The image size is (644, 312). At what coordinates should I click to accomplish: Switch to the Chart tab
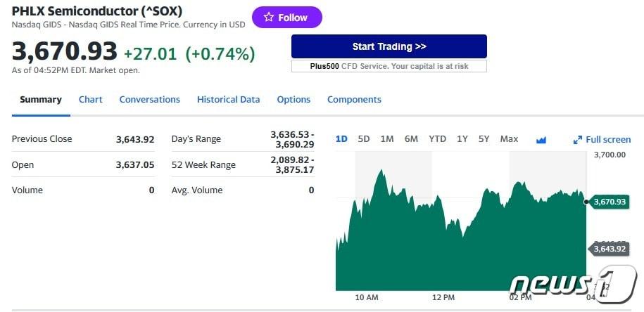click(x=90, y=100)
